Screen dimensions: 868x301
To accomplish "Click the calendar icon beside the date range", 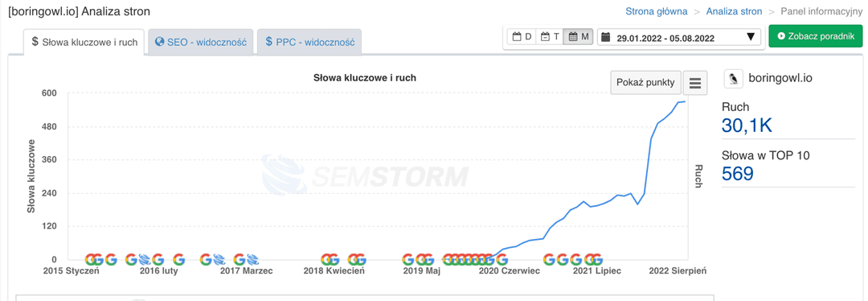I will 606,38.
